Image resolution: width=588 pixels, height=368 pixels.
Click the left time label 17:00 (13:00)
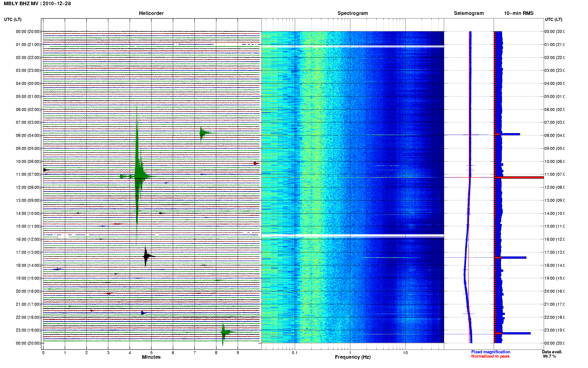[x=28, y=252]
